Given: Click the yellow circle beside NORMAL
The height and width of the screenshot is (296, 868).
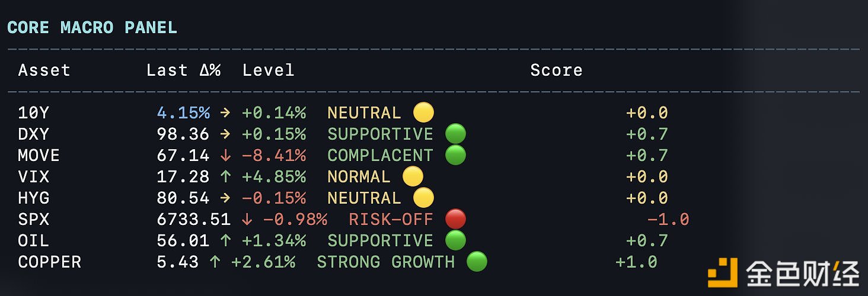Looking at the screenshot, I should click(413, 176).
